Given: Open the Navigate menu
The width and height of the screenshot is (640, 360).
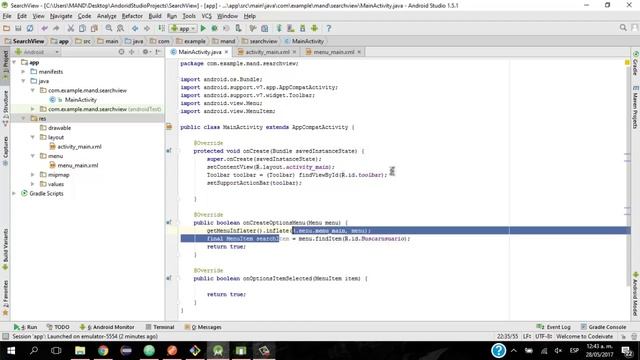Looking at the screenshot, I should (x=61, y=16).
